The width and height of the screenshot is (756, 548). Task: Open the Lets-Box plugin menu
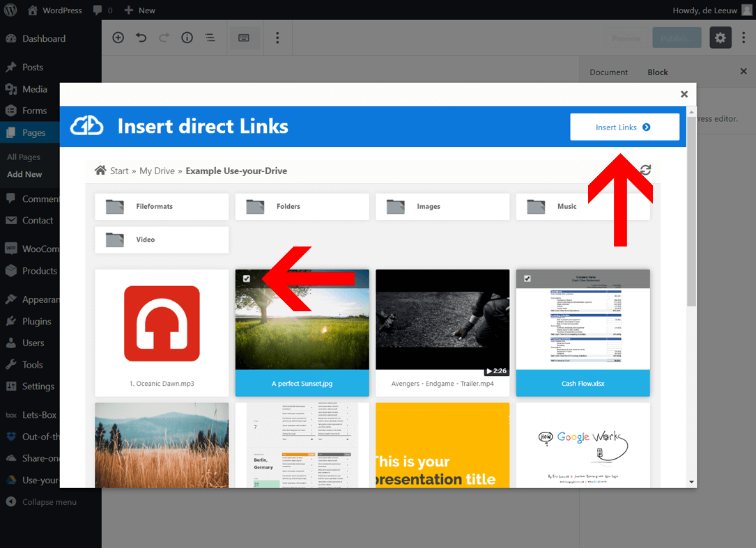pos(31,415)
